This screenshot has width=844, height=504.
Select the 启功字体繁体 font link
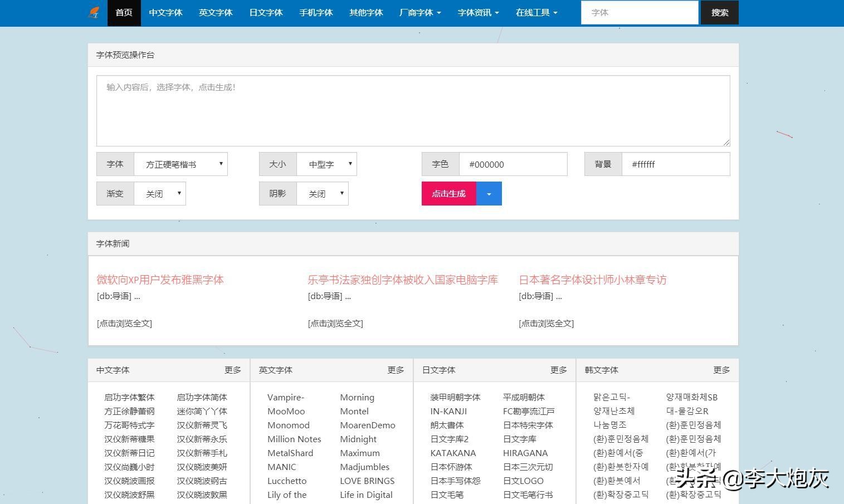click(x=129, y=397)
